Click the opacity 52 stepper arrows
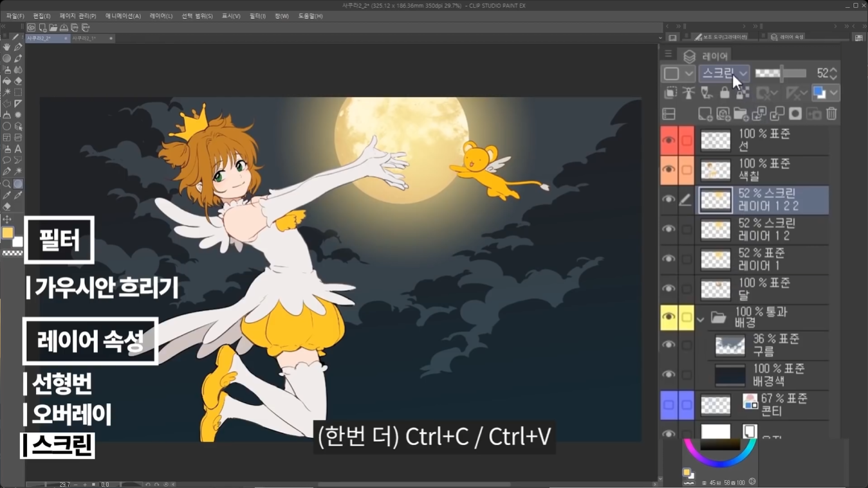This screenshot has width=868, height=488. pyautogui.click(x=834, y=73)
